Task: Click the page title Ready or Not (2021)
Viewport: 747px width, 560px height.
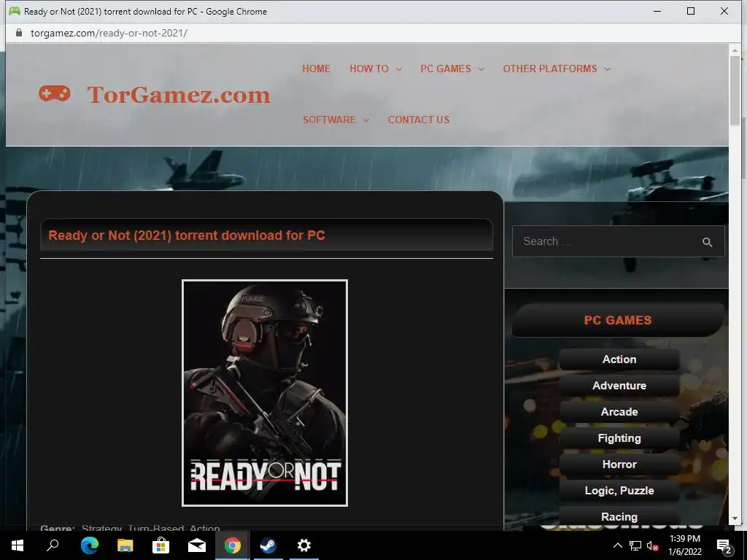Action: (187, 236)
